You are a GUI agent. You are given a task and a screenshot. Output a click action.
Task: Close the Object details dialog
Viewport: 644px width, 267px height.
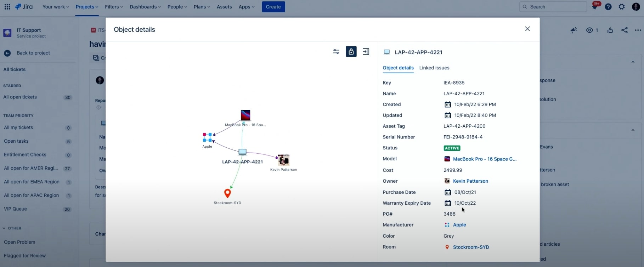(x=527, y=29)
